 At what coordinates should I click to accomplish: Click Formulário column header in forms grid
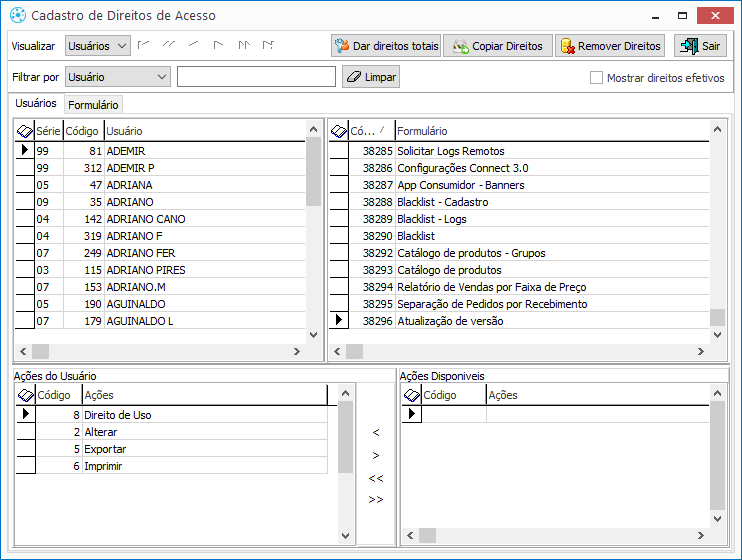(x=552, y=131)
